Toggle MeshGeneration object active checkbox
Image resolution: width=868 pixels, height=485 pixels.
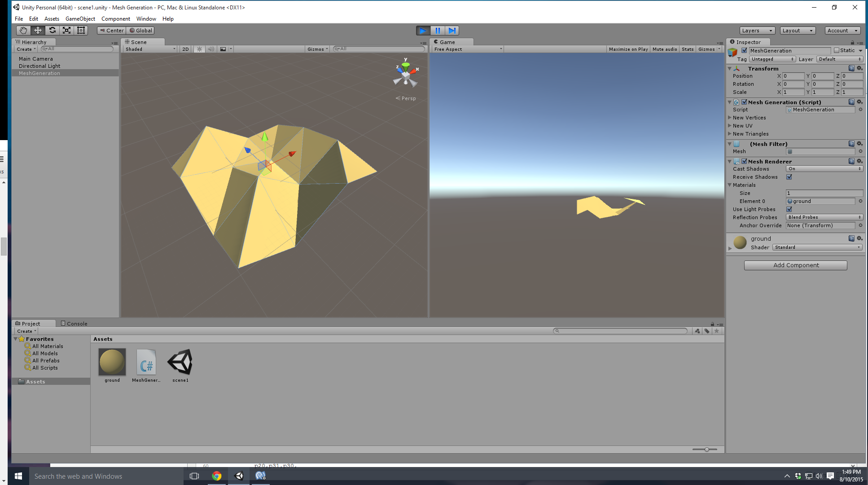744,50
